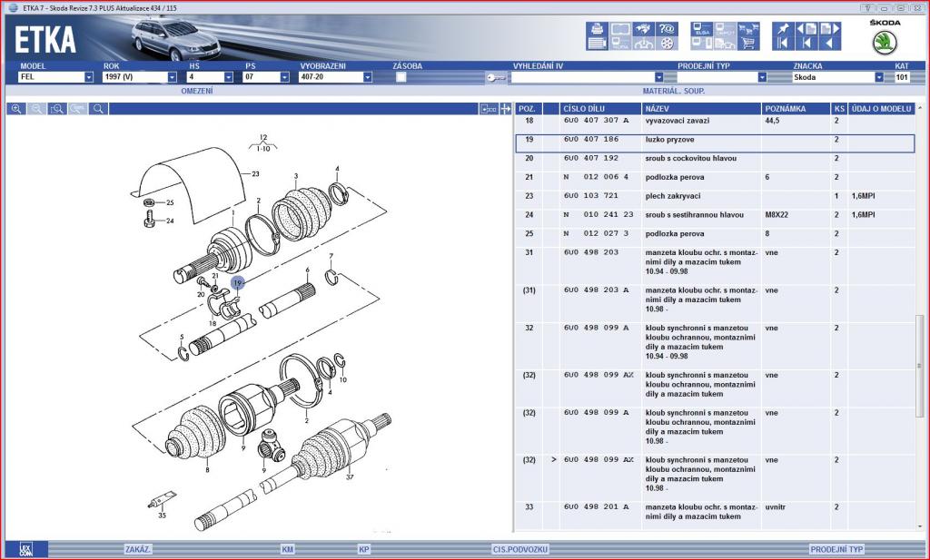
Task: Open the MODEL dropdown
Action: click(x=88, y=77)
